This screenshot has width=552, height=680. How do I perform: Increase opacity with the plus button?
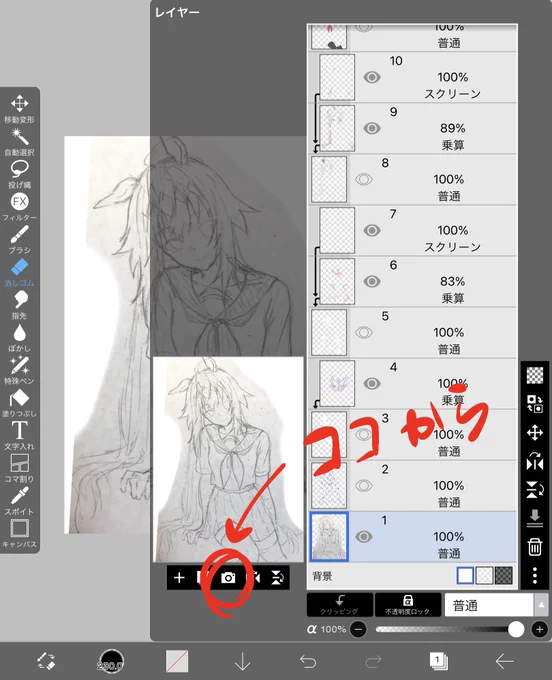coord(539,629)
